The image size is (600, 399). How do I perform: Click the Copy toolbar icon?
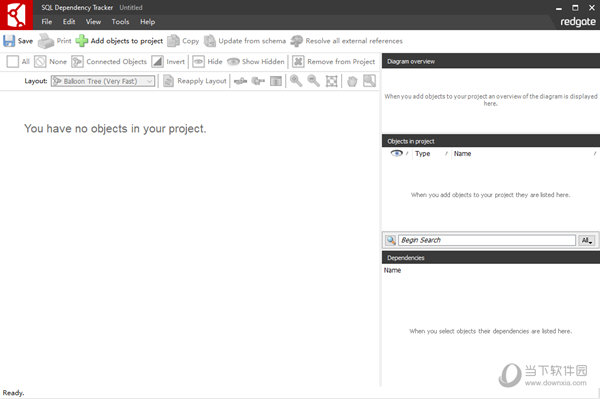tap(173, 41)
